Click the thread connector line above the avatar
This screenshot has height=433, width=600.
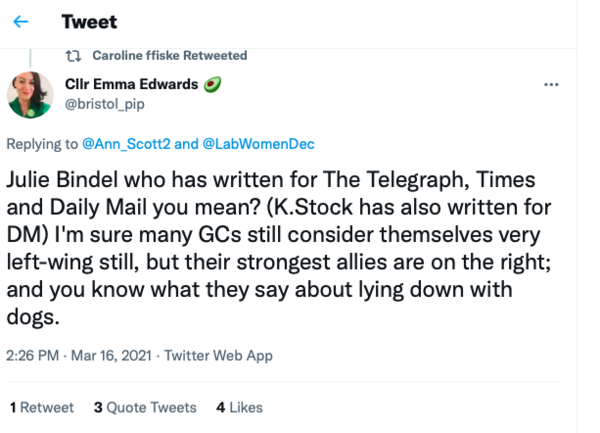[31, 59]
